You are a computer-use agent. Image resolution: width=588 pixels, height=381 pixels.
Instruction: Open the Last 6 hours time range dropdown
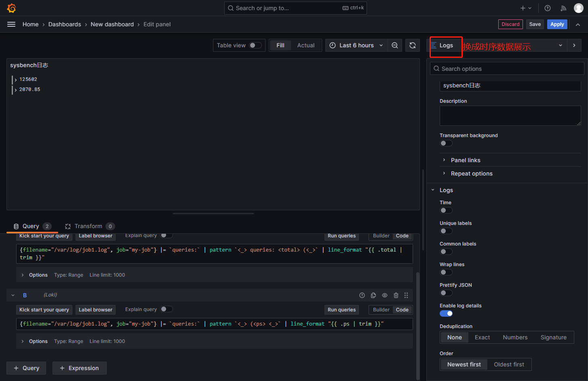[356, 45]
